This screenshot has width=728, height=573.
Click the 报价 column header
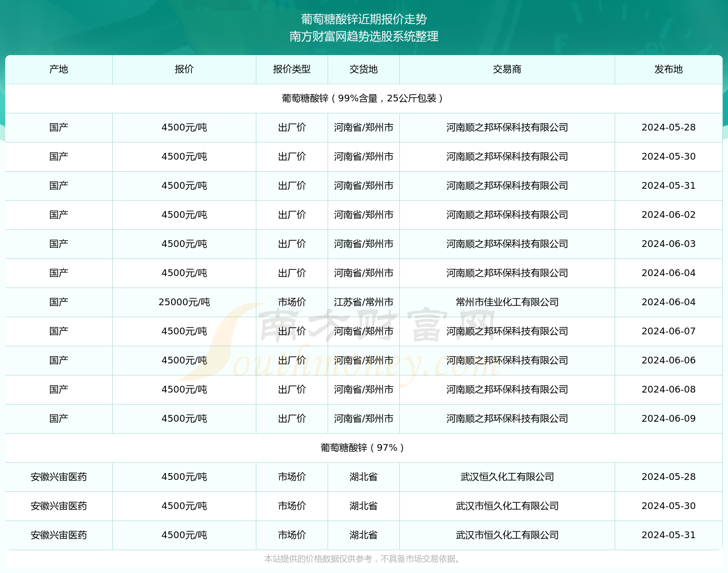tap(184, 69)
